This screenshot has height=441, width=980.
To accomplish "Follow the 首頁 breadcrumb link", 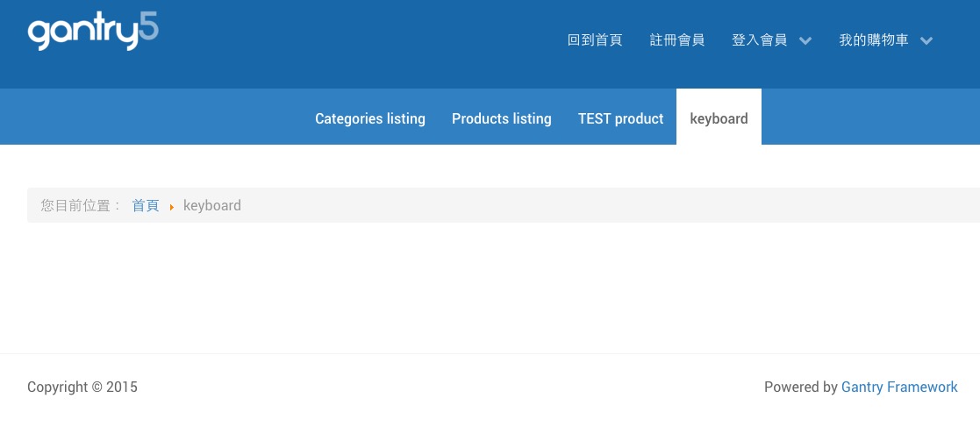I will click(146, 205).
